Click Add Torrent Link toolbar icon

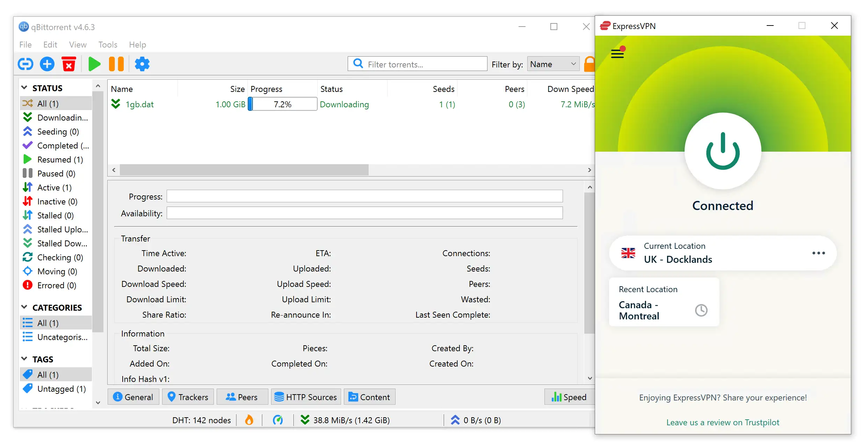click(26, 64)
